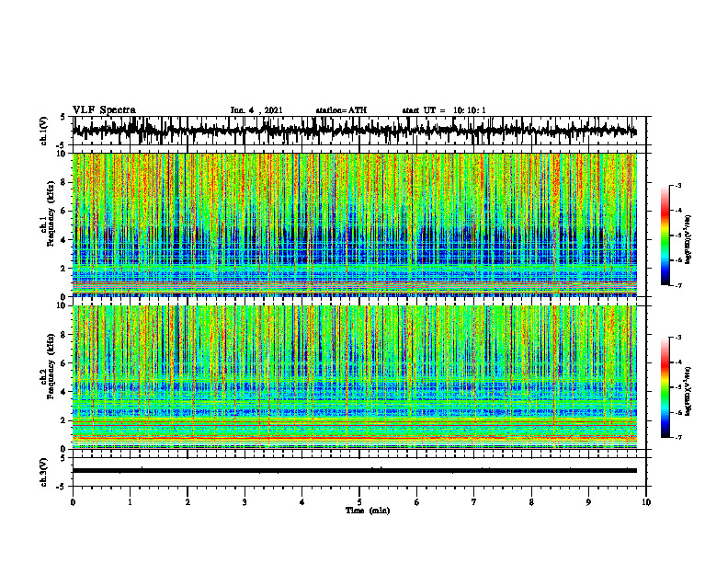Click the ch.3 flat black waveform trace

[x=355, y=471]
